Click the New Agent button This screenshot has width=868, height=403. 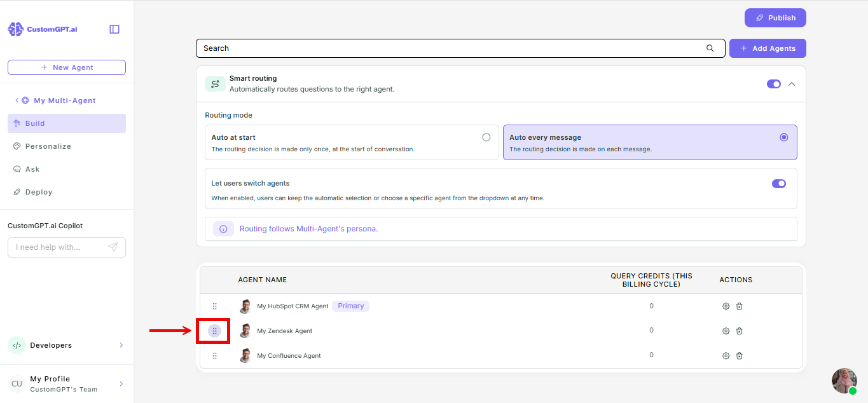point(67,67)
